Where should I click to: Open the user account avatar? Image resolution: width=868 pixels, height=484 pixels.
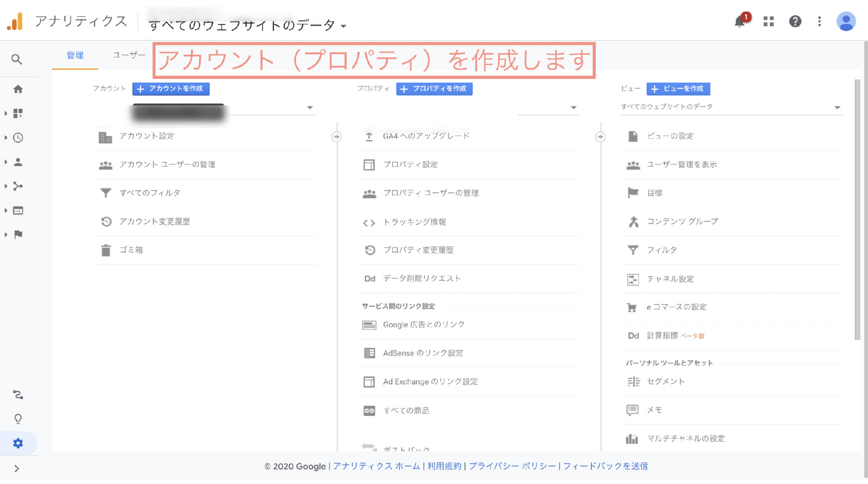[845, 21]
